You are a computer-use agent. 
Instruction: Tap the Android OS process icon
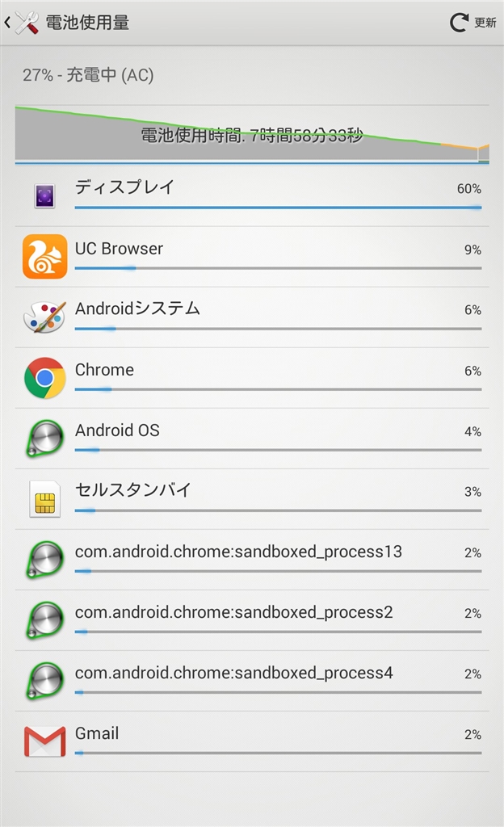coord(44,439)
